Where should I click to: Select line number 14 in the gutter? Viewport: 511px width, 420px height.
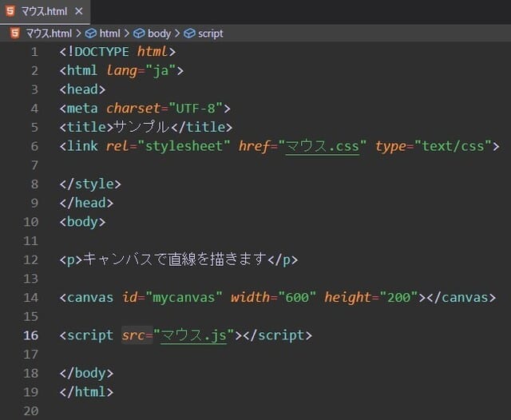coord(30,298)
